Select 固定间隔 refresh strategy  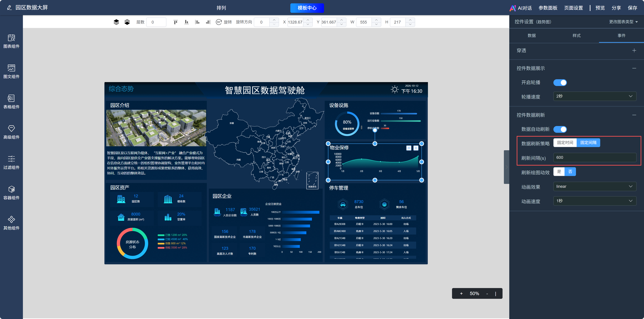pyautogui.click(x=588, y=143)
